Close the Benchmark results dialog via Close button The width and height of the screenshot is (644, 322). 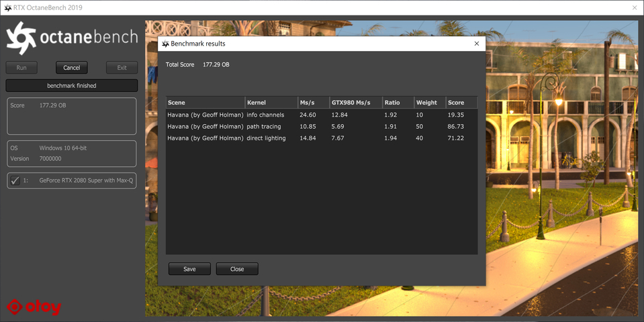coord(237,269)
